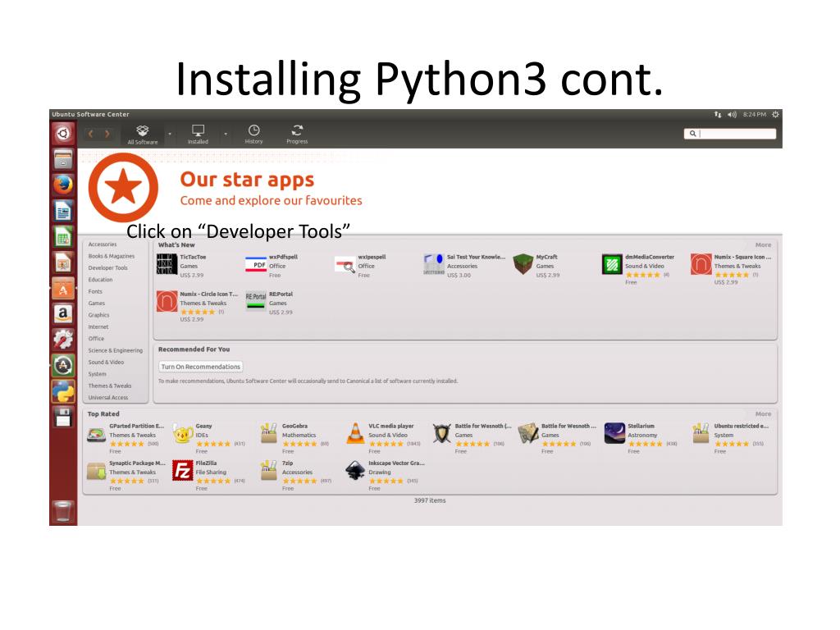840x630 pixels.
Task: Select the Office category
Action: click(96, 339)
